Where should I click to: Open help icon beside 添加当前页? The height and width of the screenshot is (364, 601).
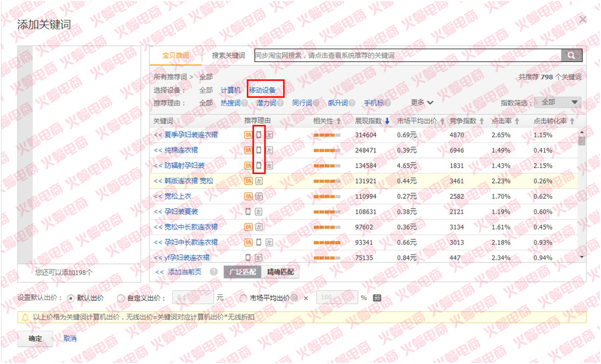pos(214,271)
